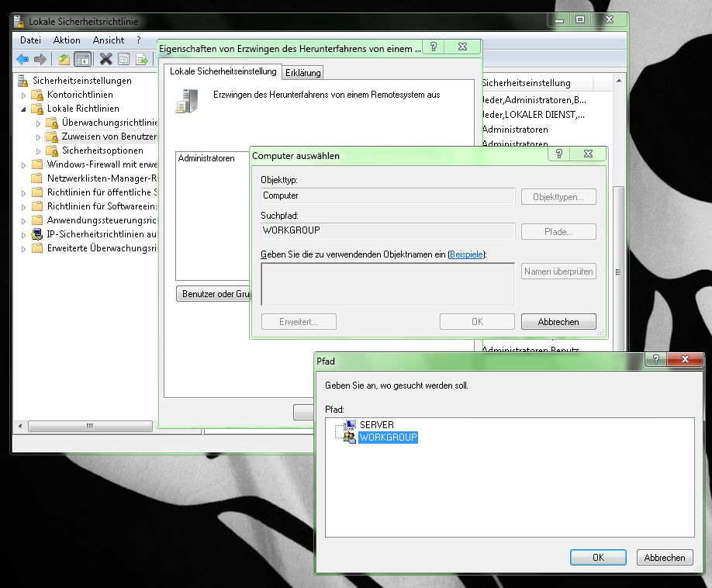
Task: Open the Properties toolbar icon
Action: coord(124,59)
